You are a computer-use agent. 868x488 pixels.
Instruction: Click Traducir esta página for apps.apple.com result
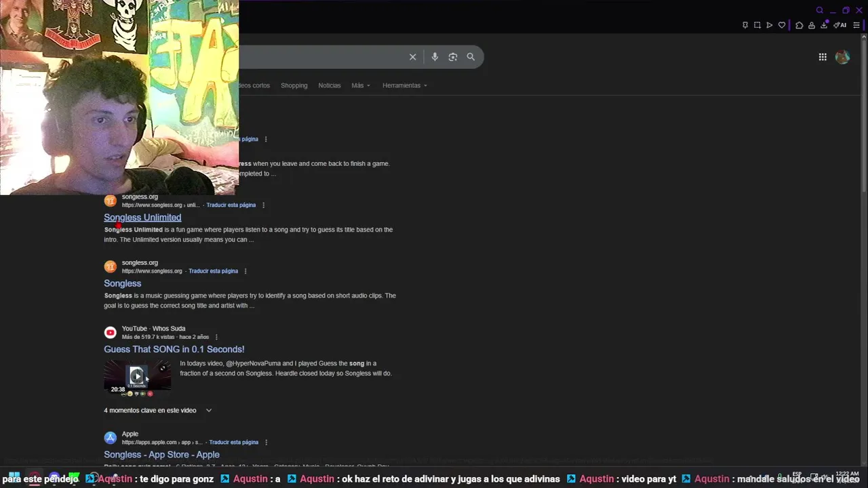(234, 443)
